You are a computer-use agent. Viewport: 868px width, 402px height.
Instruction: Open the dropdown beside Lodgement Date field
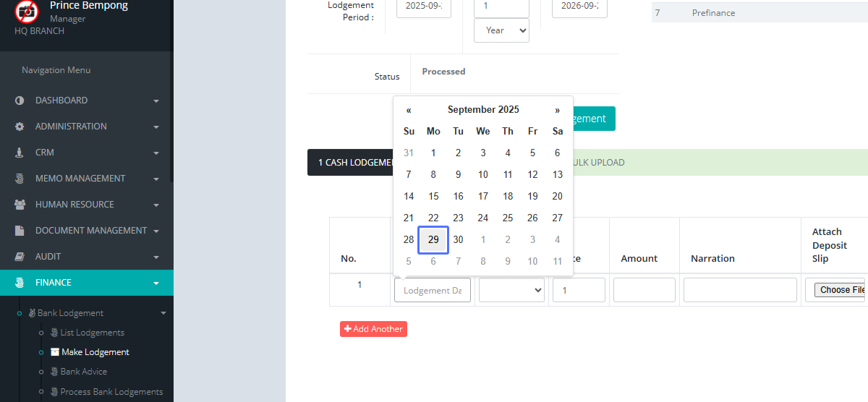click(511, 290)
